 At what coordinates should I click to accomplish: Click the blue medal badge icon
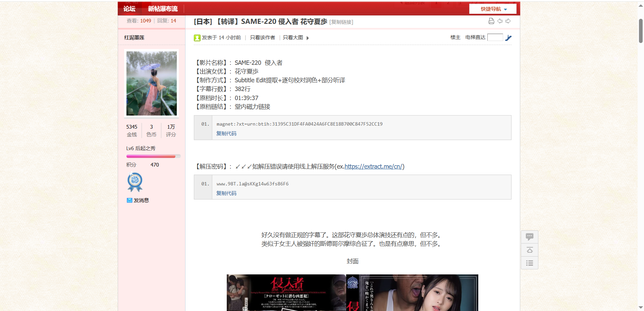(x=135, y=182)
